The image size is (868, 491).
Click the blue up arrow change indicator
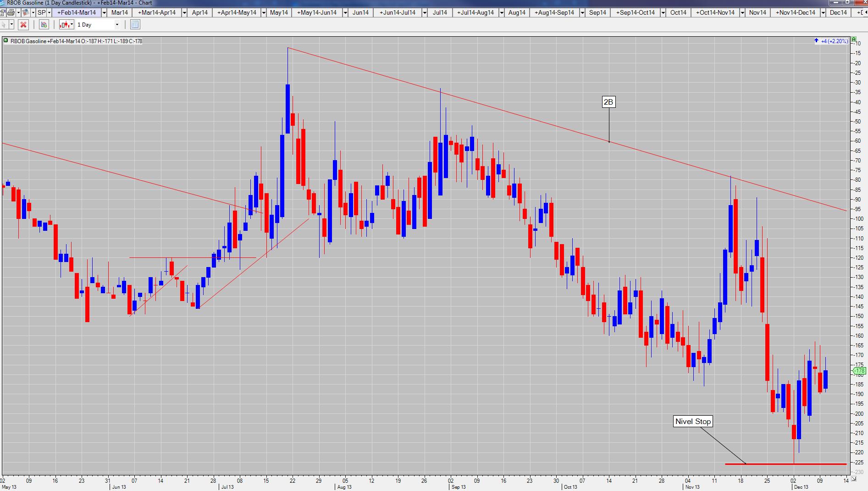[816, 41]
